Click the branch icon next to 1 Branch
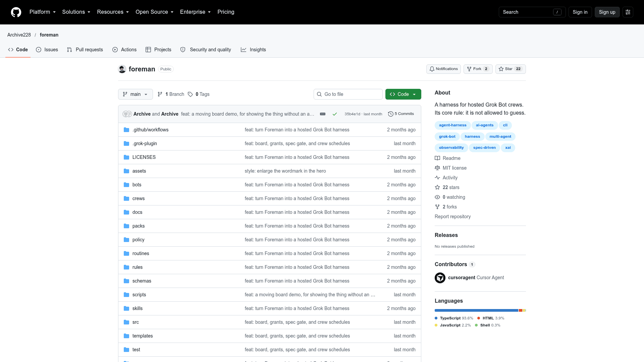The image size is (644, 362). point(160,94)
